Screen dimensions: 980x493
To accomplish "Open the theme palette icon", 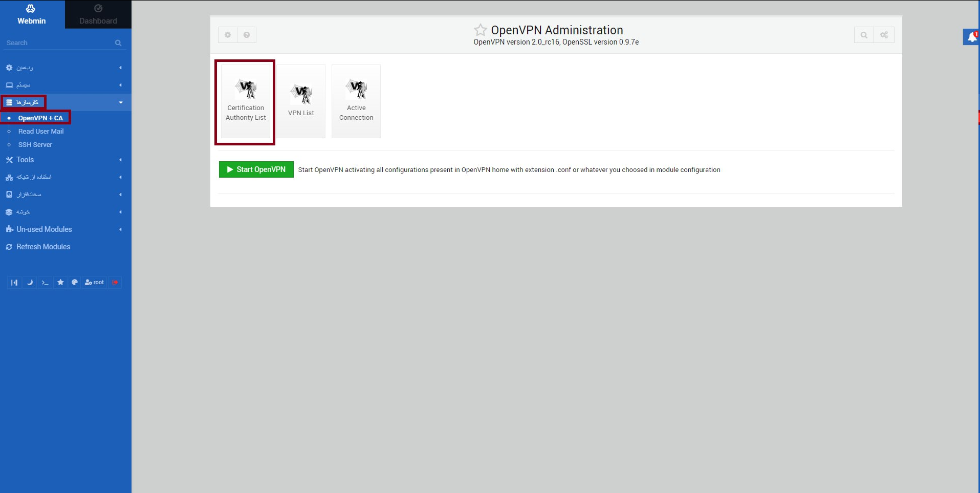I will [x=75, y=283].
